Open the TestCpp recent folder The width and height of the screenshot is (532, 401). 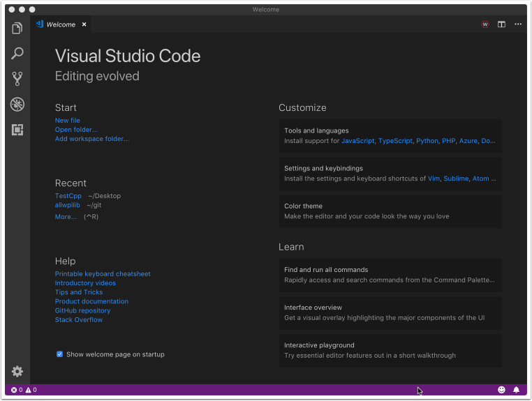point(68,196)
